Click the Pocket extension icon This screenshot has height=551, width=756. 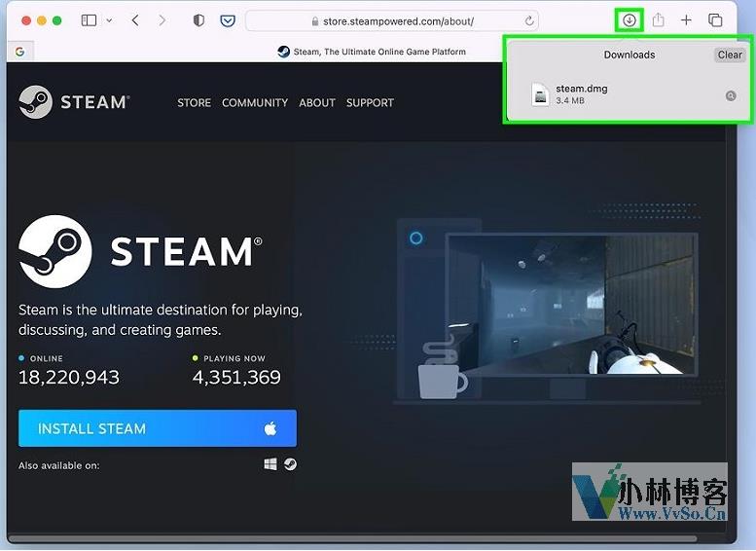point(228,20)
